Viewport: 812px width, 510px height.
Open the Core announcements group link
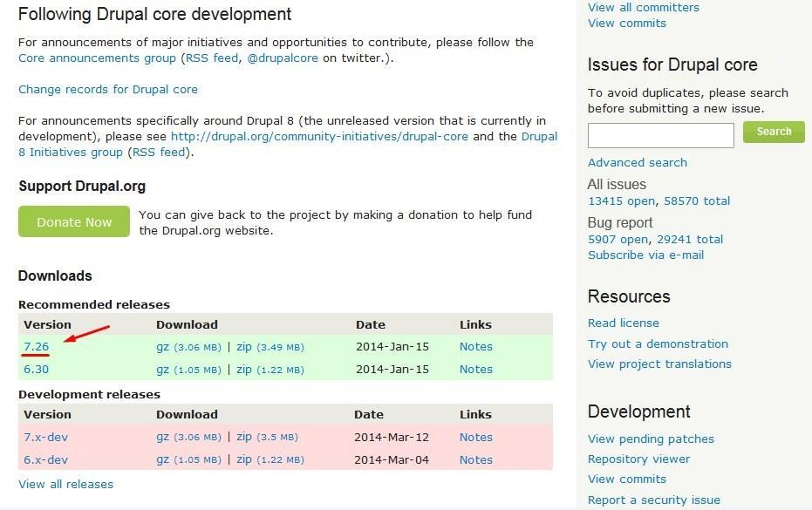[98, 58]
